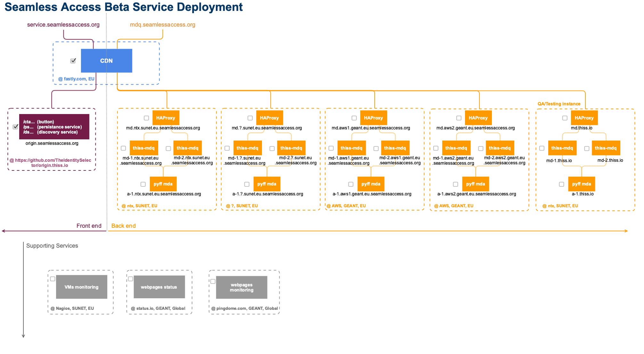
Task: Click the QA/Testing instance label
Action: click(x=559, y=104)
